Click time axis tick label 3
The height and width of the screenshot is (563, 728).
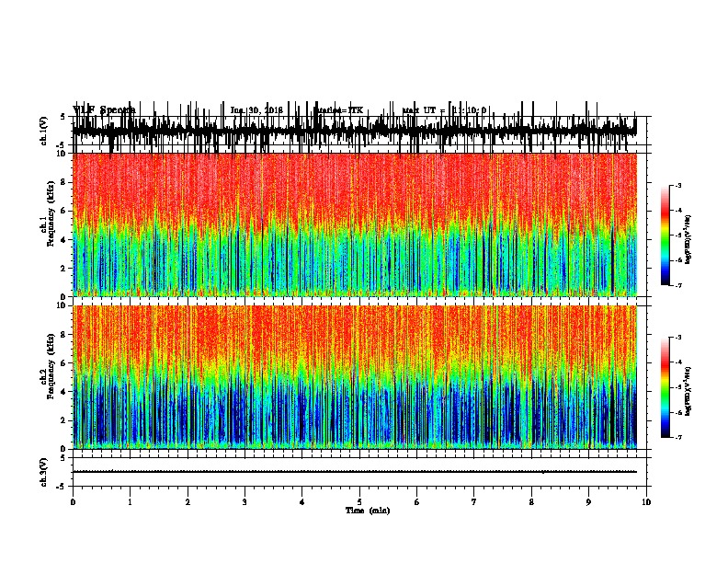pos(245,502)
